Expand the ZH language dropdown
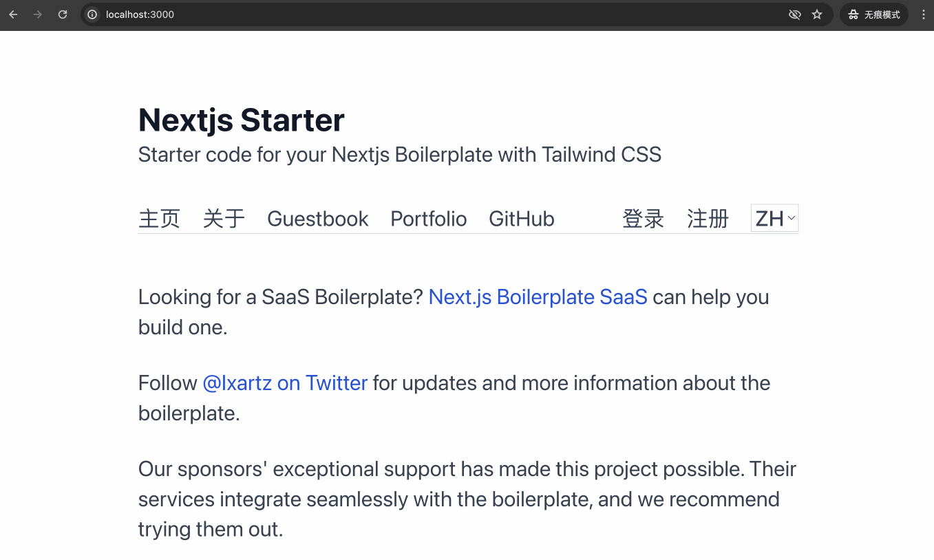Viewport: 934px width, 560px height. click(775, 219)
